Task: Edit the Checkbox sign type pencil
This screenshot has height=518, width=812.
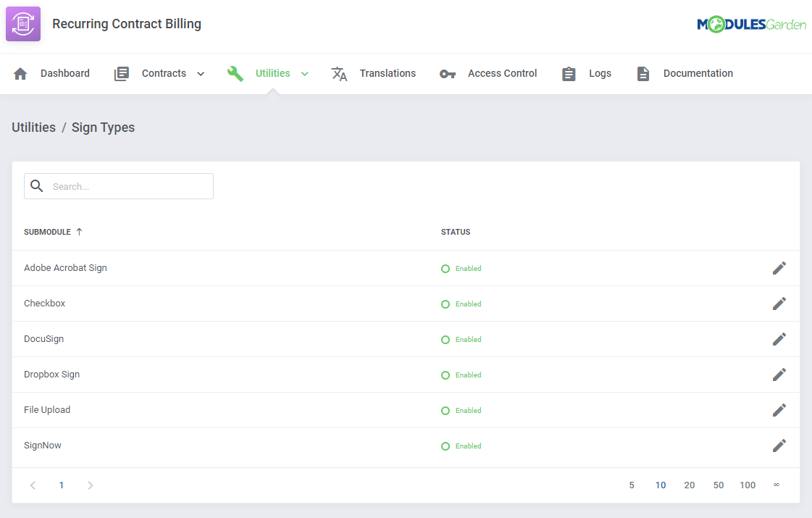Action: [779, 304]
